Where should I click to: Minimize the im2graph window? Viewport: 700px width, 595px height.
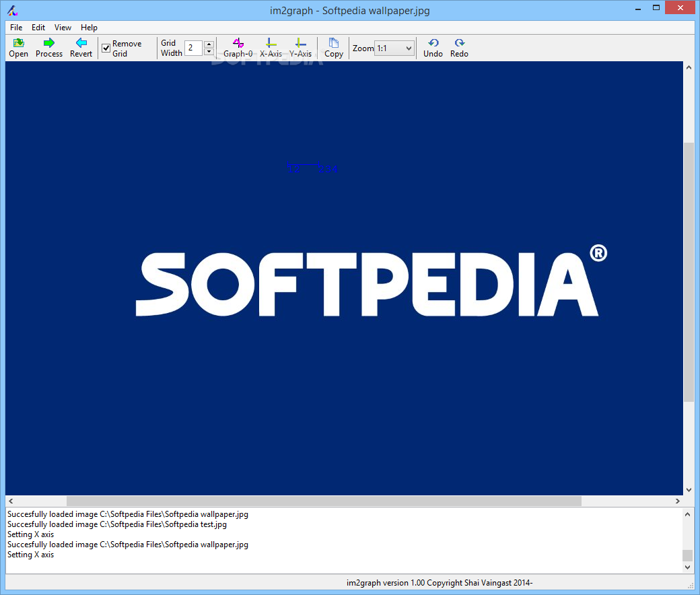coord(638,8)
